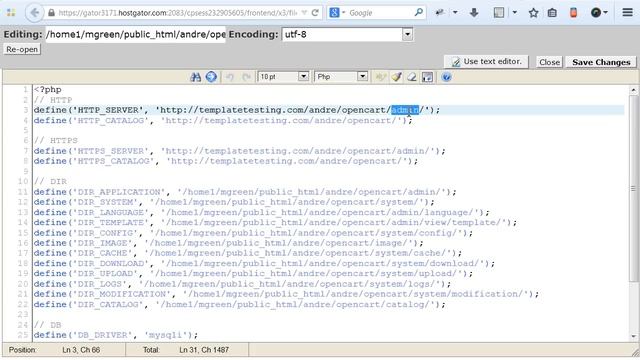
Task: Click 'DIR_APPLICATION' on line 11
Action: [x=119, y=192]
